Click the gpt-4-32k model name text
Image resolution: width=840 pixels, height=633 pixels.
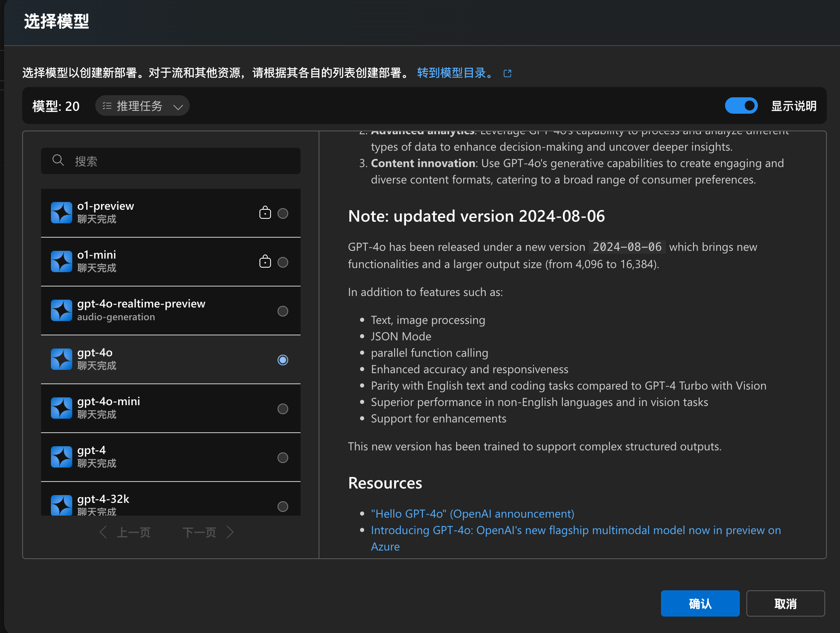[103, 499]
